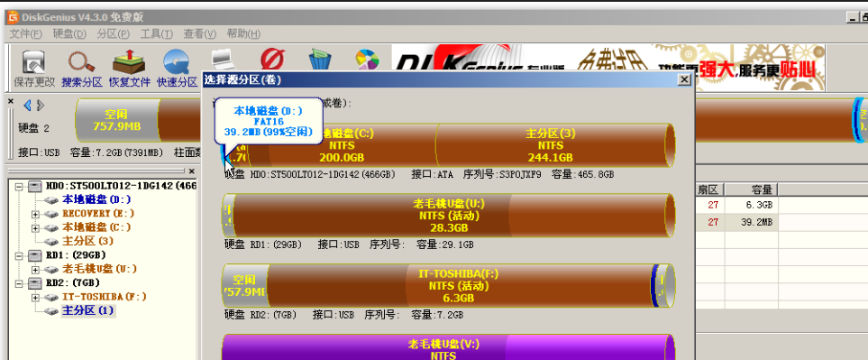868x360 pixels.
Task: Select 主分区(1) in the disk tree
Action: point(87,310)
